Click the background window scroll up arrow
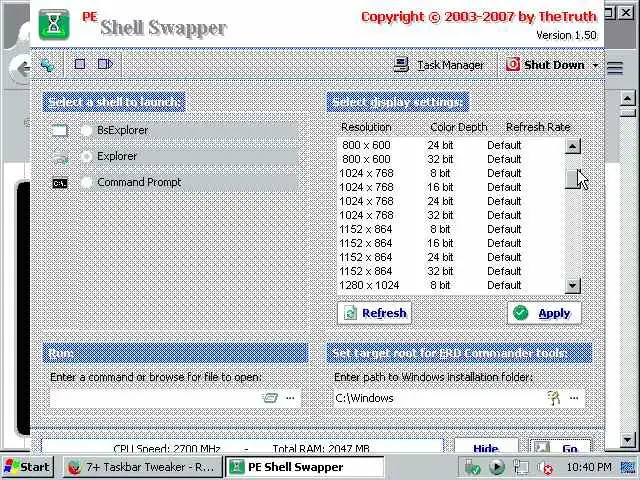 pyautogui.click(x=627, y=98)
